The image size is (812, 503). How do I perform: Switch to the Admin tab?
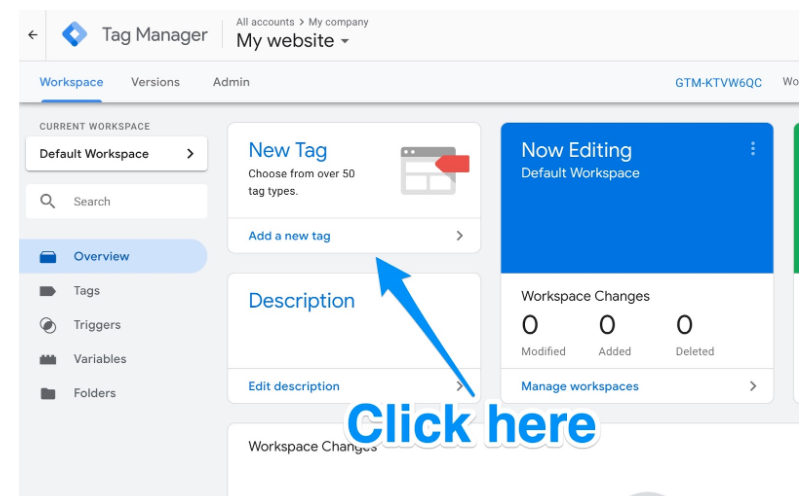(x=231, y=82)
